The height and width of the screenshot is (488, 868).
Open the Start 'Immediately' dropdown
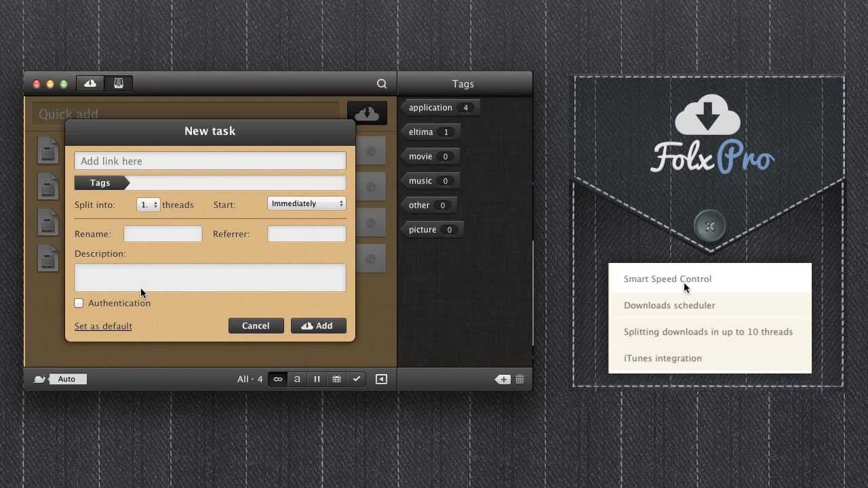tap(307, 203)
